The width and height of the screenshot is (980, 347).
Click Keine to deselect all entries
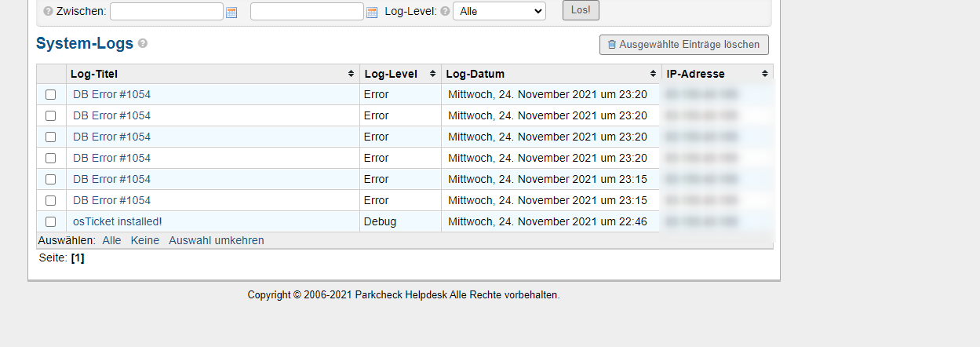pyautogui.click(x=144, y=240)
